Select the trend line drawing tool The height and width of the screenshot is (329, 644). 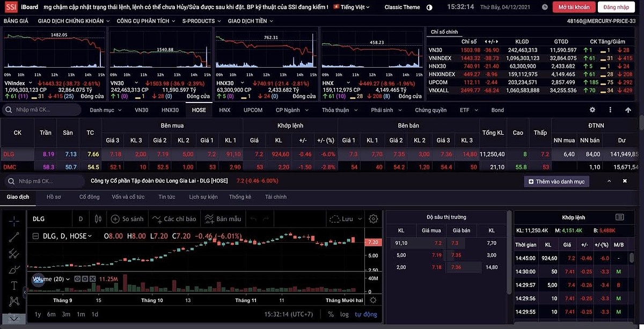coord(14,237)
